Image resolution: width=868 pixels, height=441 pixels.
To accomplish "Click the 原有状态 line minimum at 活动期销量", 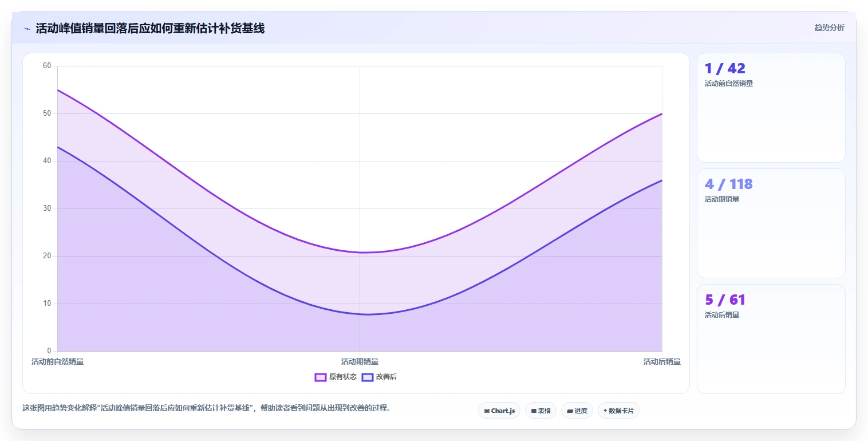I will [360, 253].
